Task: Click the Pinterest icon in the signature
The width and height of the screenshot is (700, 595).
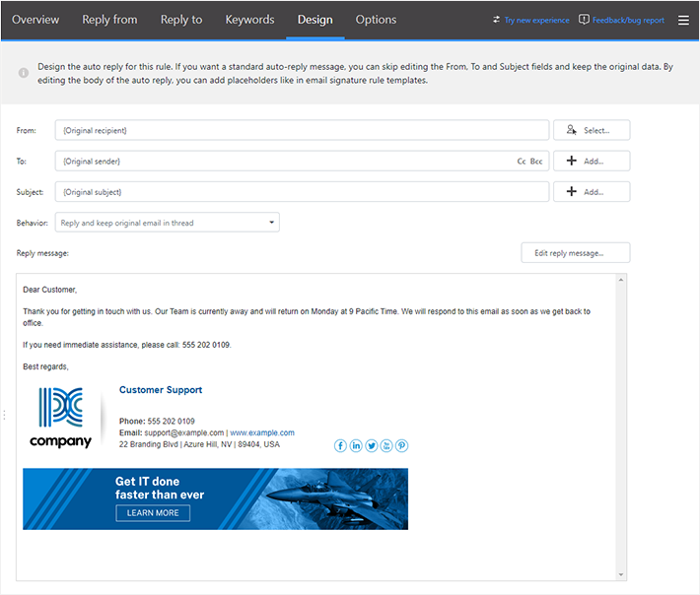Action: point(401,445)
